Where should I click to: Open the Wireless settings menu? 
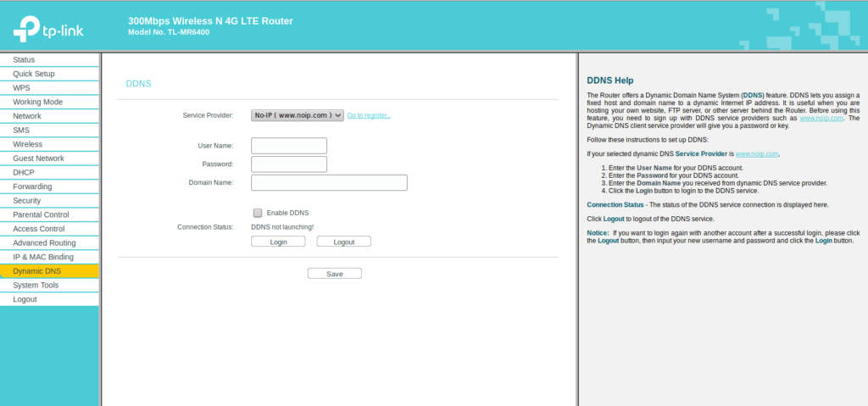click(x=28, y=144)
